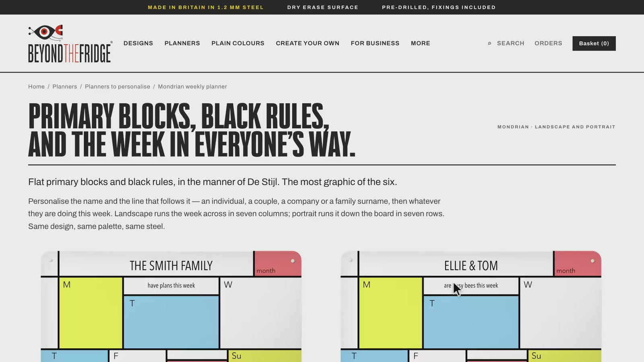Go to Plain Colours
The width and height of the screenshot is (644, 362).
238,43
